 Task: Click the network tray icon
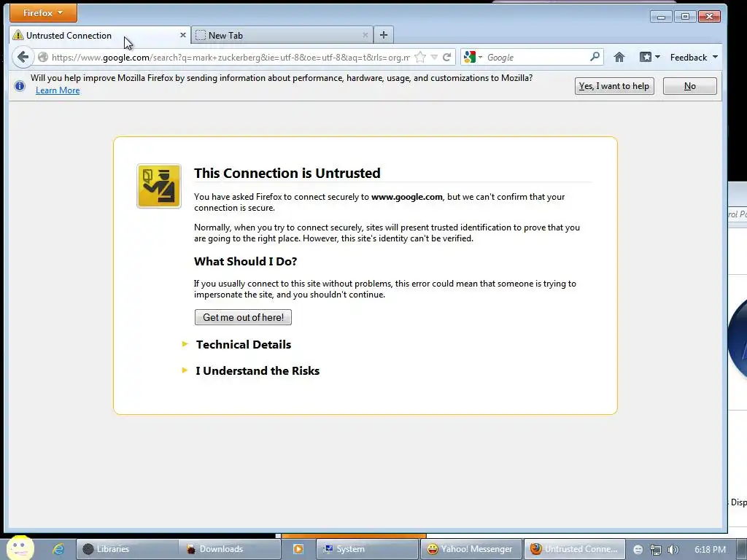(656, 550)
